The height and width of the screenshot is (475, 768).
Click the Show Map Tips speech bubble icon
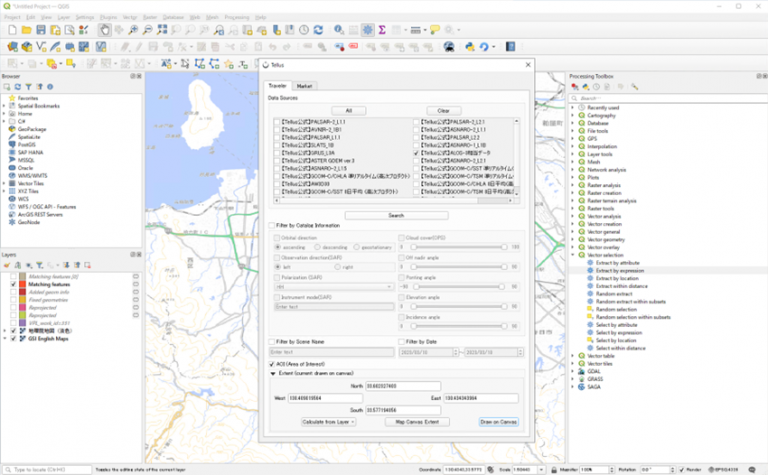(435, 30)
